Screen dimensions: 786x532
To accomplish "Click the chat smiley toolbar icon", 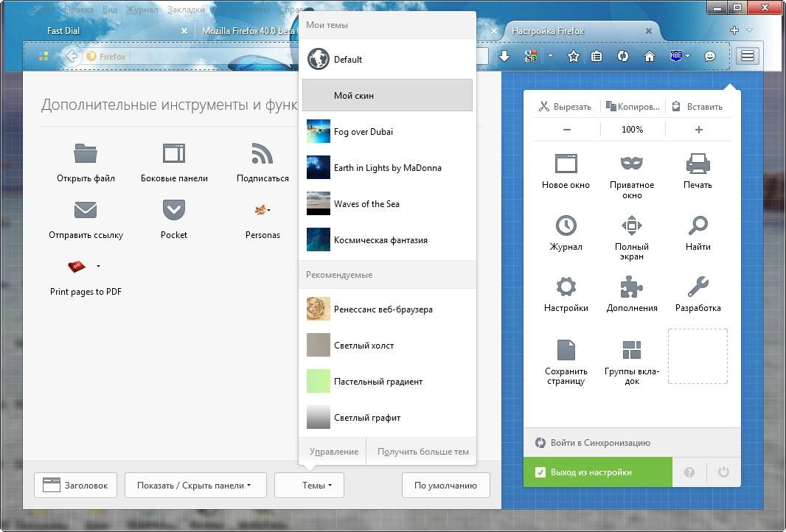I will click(x=710, y=57).
